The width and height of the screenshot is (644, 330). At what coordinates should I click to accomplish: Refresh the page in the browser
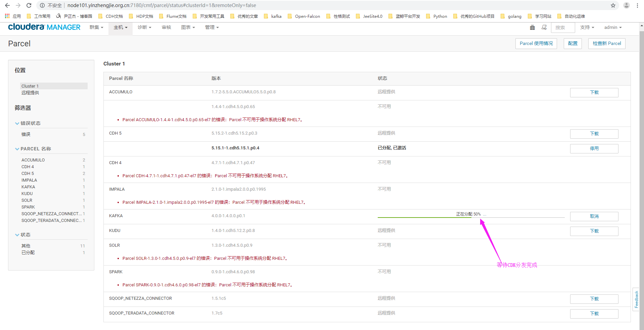[x=29, y=5]
